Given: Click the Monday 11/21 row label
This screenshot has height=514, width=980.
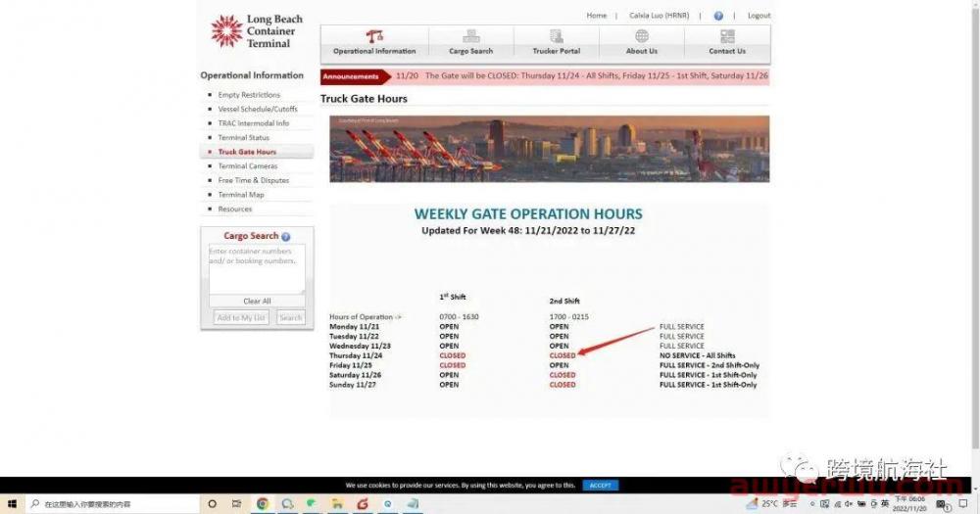Looking at the screenshot, I should [354, 327].
